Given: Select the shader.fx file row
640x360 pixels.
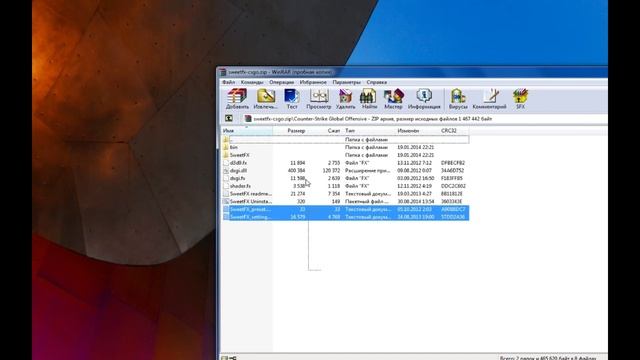Looking at the screenshot, I should (x=345, y=186).
